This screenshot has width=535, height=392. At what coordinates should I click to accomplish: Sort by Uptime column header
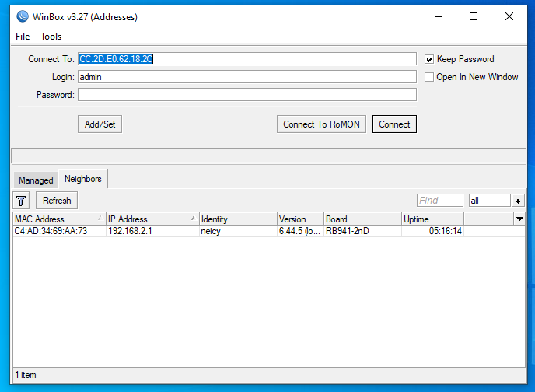[432, 219]
